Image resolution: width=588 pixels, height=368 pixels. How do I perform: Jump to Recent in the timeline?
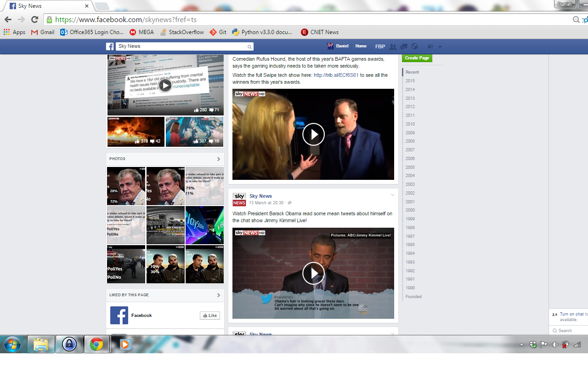412,72
